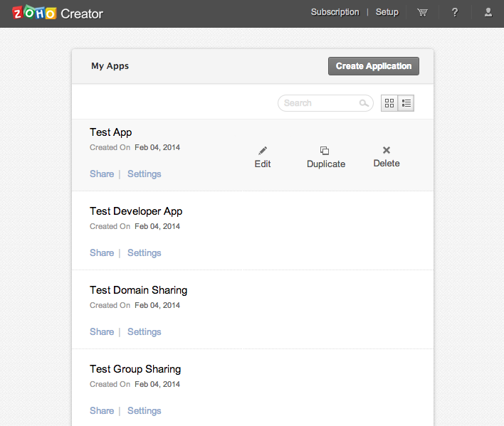Viewport: 504px width, 426px height.
Task: Focus the Search input field
Action: [320, 103]
